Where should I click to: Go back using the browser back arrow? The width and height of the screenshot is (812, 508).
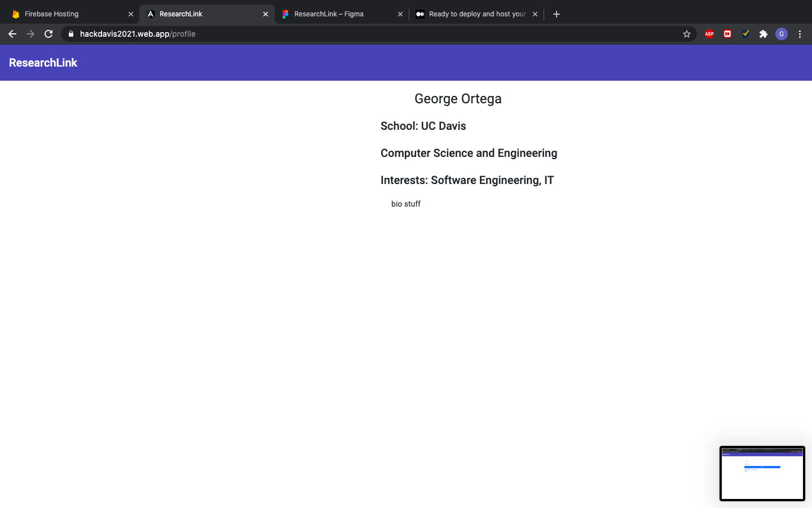(x=12, y=34)
